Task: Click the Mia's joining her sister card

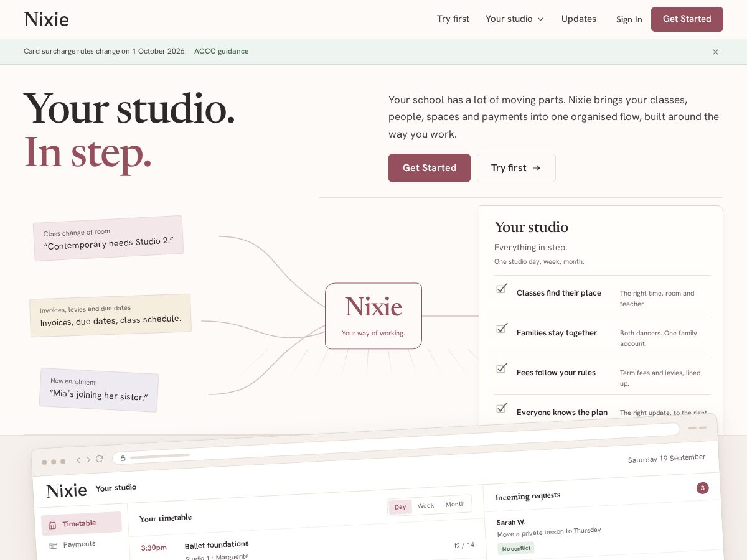Action: point(99,390)
